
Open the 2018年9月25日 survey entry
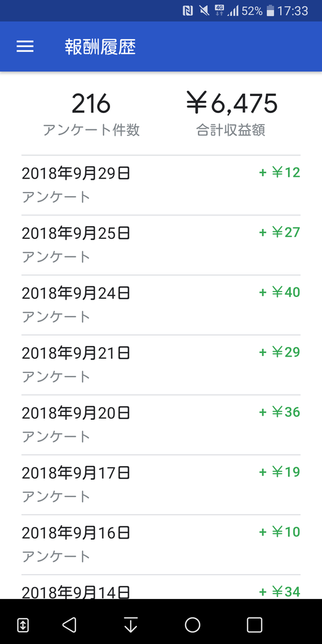point(161,245)
